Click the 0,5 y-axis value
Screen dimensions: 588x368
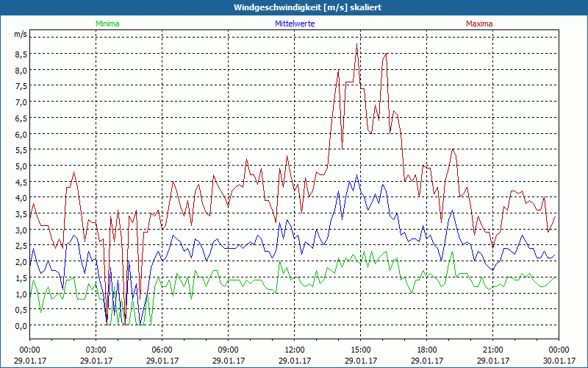point(21,309)
